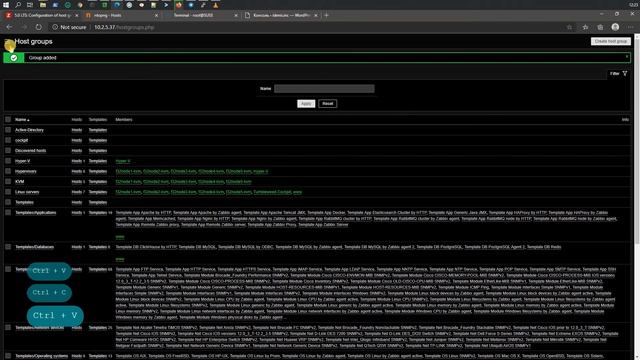Viewport: 640px width, 360px height.
Task: Reload the current browser page
Action: tap(38, 27)
